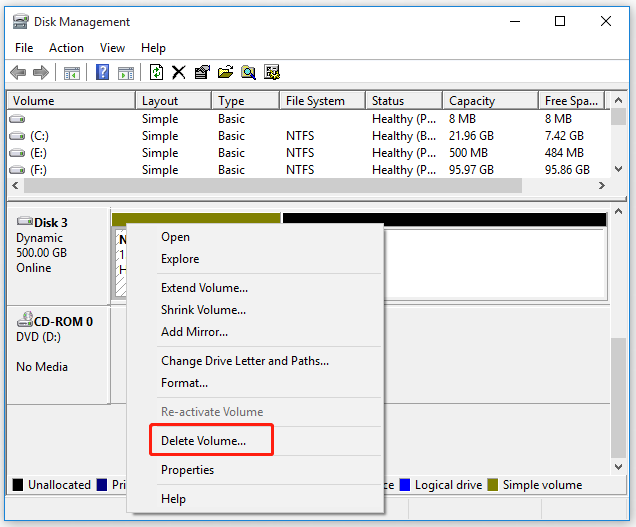Click the Logical drive blue legend swatch

(x=405, y=485)
